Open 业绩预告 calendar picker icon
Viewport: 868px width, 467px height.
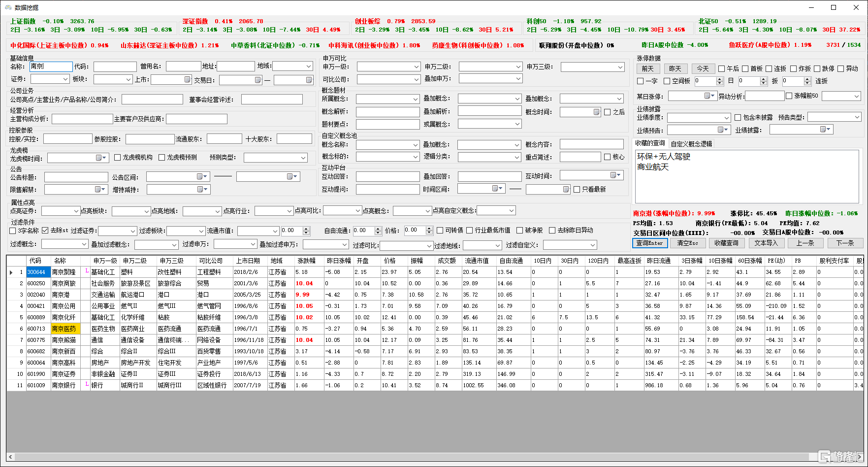coord(723,130)
